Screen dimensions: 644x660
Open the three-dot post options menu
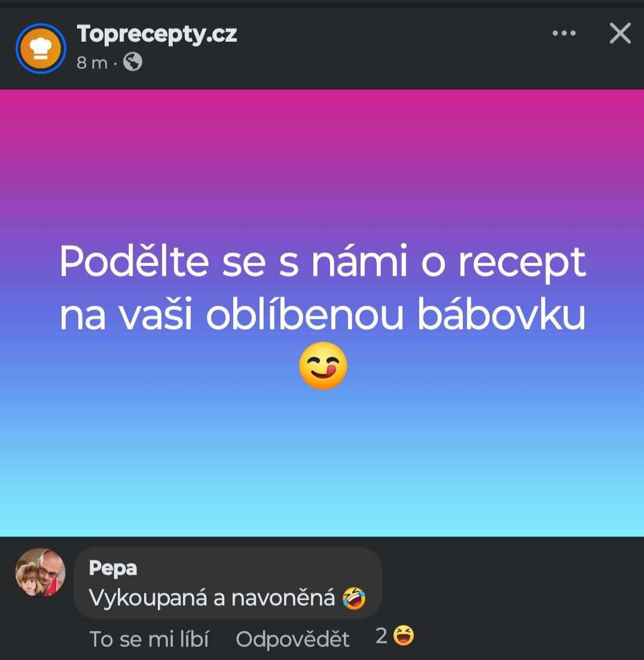click(x=564, y=33)
